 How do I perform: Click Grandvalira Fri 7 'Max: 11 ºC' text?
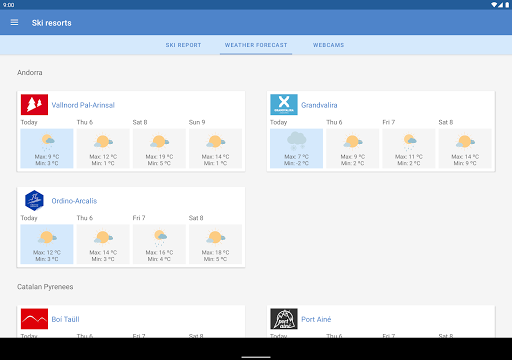pos(409,157)
